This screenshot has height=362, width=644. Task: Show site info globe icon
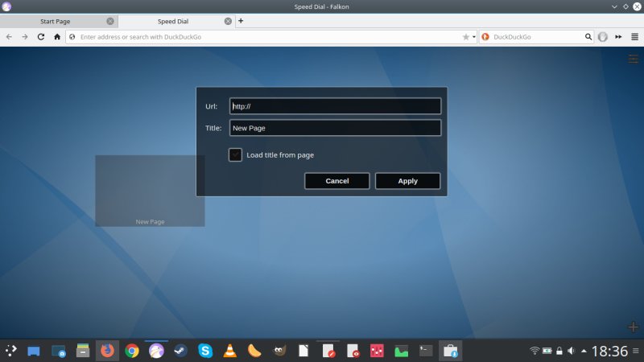pyautogui.click(x=72, y=37)
